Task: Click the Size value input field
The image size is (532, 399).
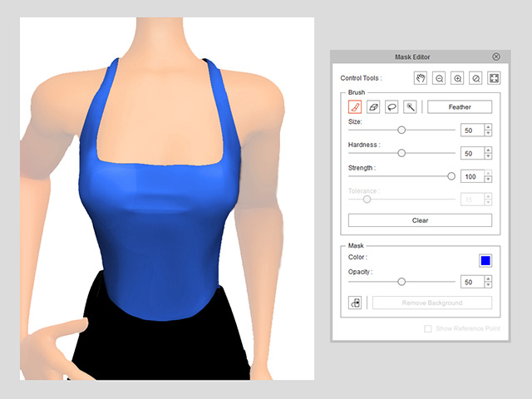Action: pyautogui.click(x=473, y=130)
